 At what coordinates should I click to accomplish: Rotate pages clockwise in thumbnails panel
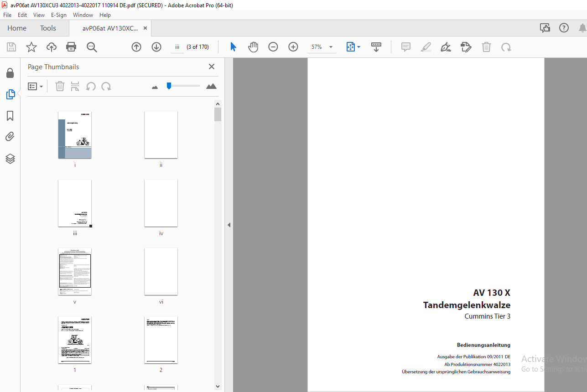pos(106,86)
